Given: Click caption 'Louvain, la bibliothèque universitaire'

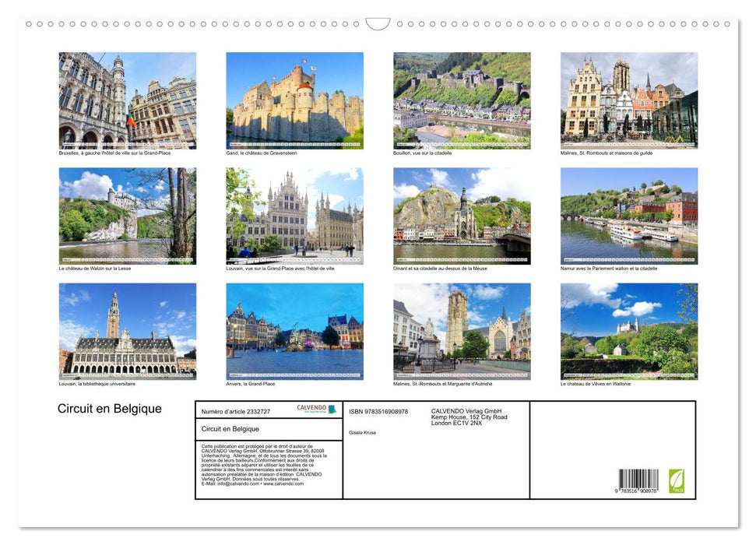Looking at the screenshot, I should [x=97, y=384].
